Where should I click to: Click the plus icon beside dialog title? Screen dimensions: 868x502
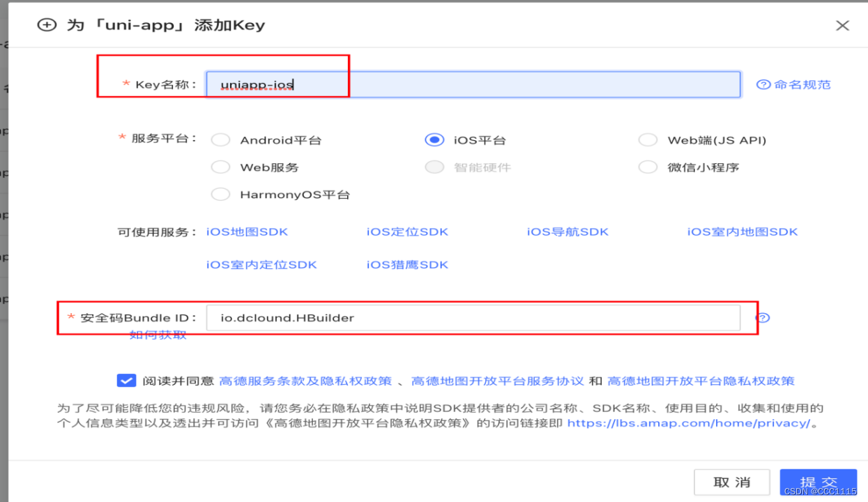coord(46,25)
